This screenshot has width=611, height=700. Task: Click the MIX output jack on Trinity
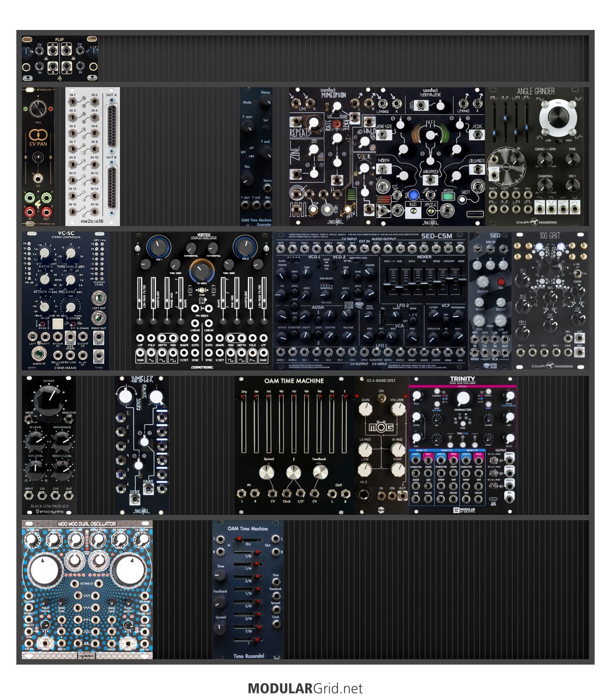tap(509, 500)
